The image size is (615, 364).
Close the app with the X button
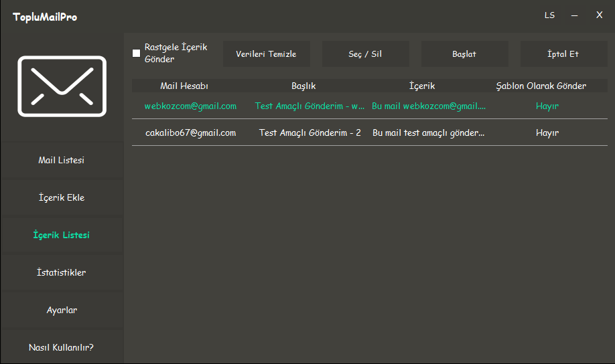point(599,15)
